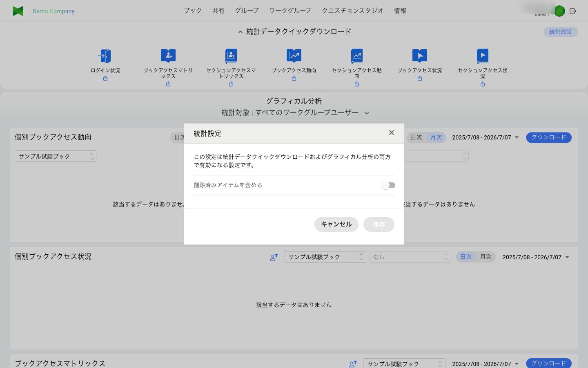This screenshot has height=368, width=588.
Task: Open the ブック menu
Action: tap(193, 11)
